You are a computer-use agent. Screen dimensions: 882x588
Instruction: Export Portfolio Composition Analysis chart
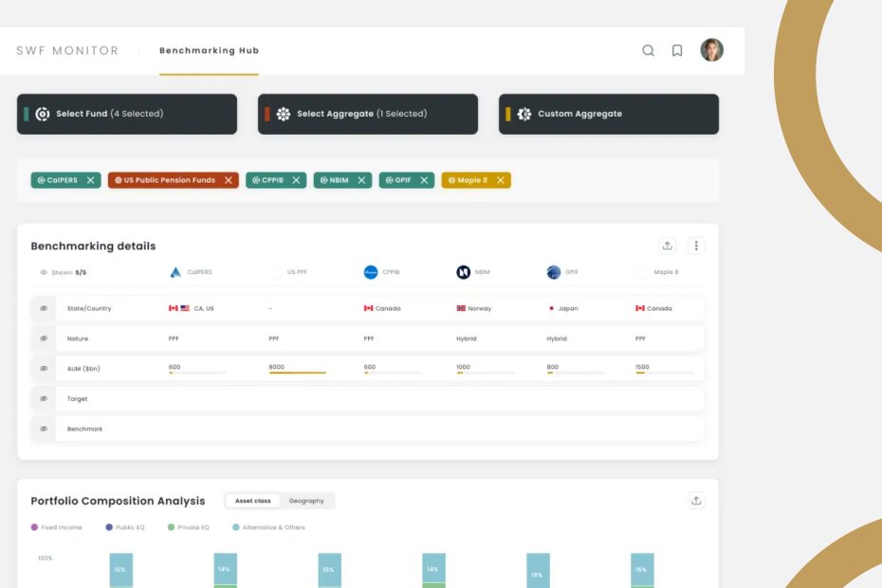(x=696, y=501)
